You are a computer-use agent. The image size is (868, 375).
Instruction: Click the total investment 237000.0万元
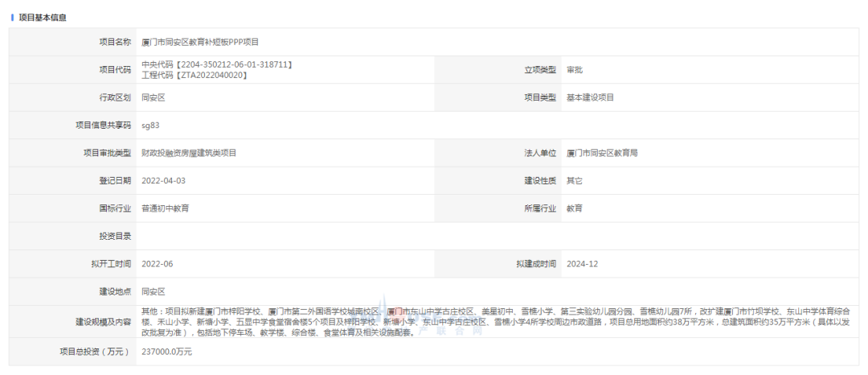pos(166,352)
